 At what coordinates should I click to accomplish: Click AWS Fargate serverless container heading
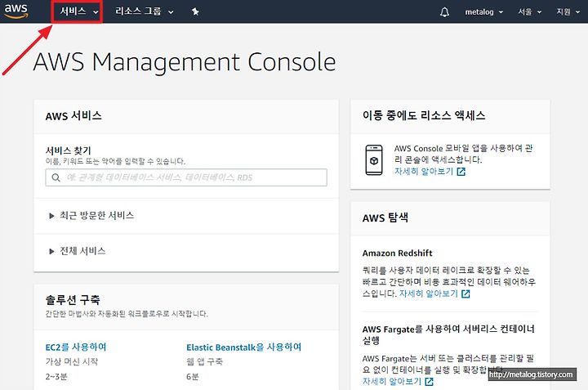448,334
